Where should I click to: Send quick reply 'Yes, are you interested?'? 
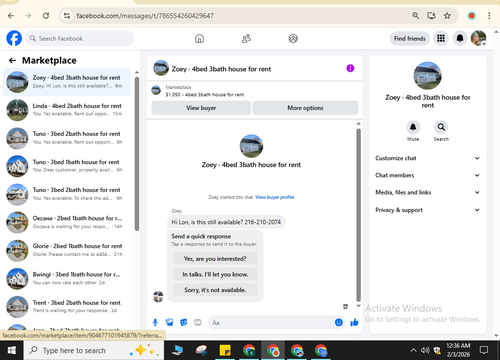pyautogui.click(x=215, y=259)
